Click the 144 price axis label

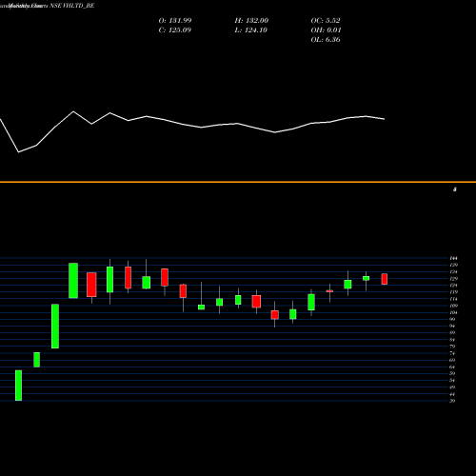point(454,258)
